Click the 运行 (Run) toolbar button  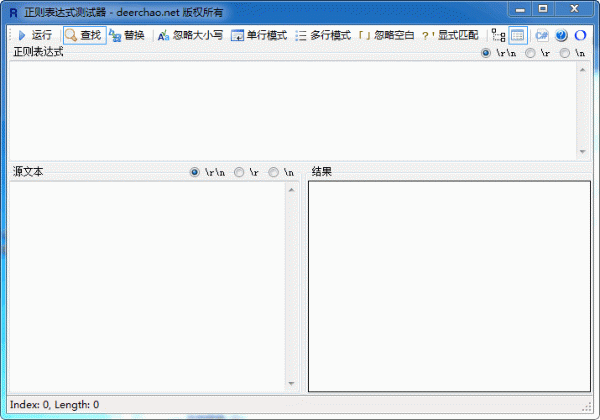[x=34, y=35]
